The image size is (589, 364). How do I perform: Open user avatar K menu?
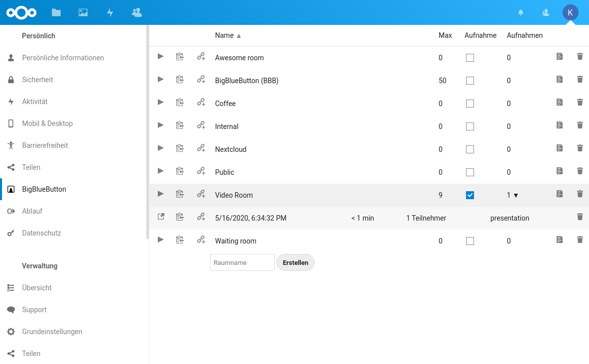point(570,12)
